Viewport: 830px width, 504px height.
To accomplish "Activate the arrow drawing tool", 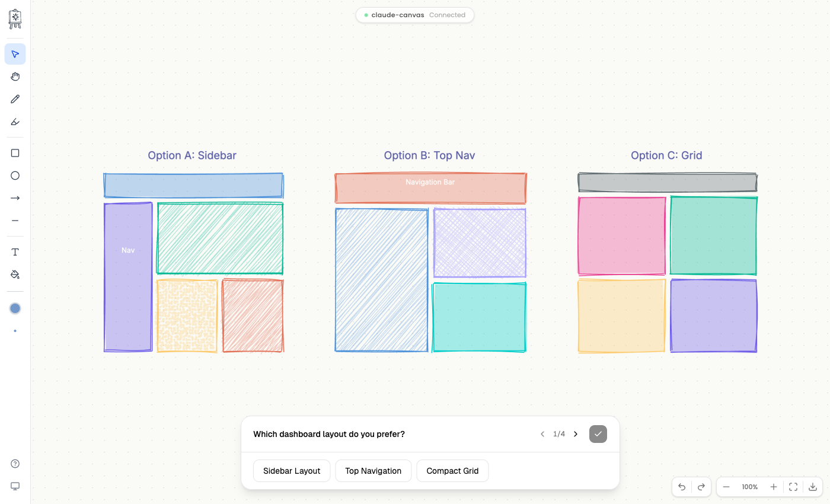I will [15, 197].
